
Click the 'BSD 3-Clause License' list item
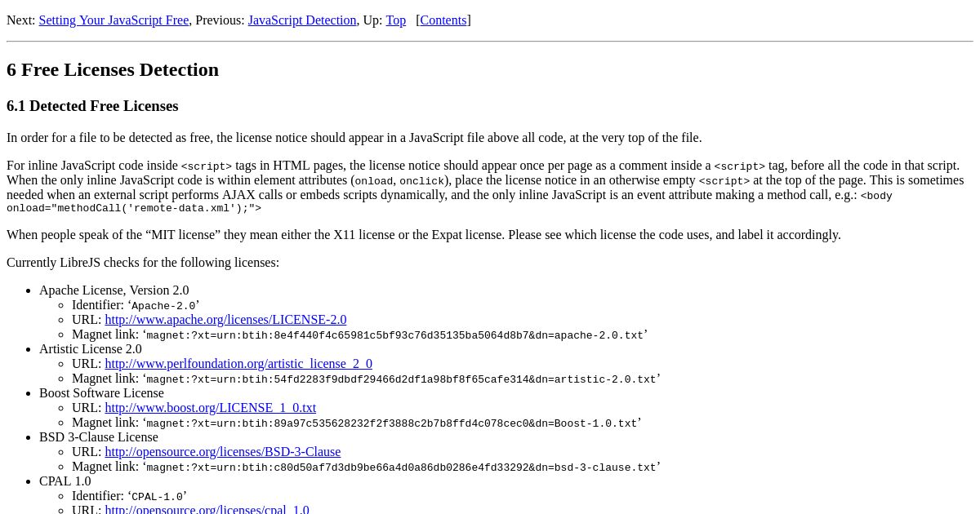pos(99,437)
